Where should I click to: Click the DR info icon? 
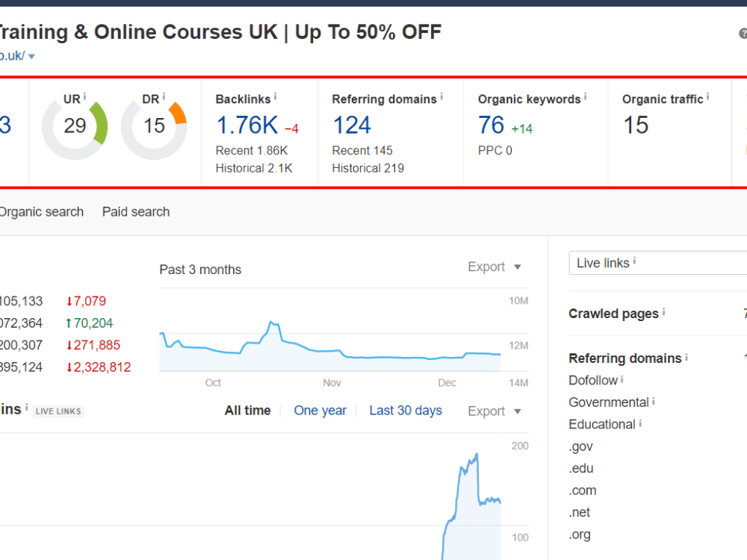(x=164, y=96)
